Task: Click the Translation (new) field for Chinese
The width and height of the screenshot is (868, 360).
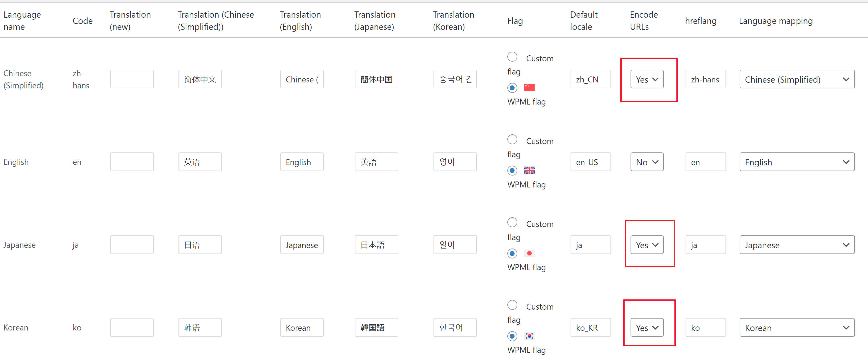Action: point(132,79)
